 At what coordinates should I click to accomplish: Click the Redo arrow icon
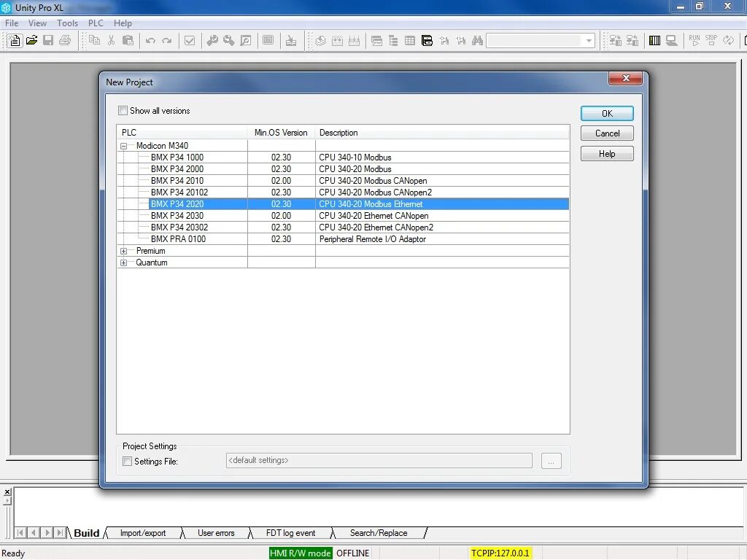[167, 41]
